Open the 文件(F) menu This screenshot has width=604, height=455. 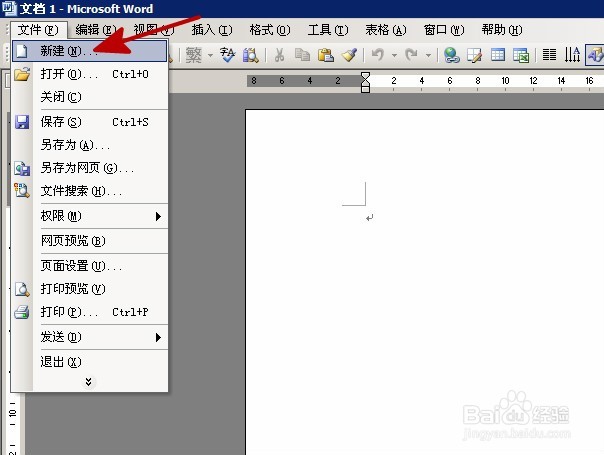pyautogui.click(x=38, y=30)
